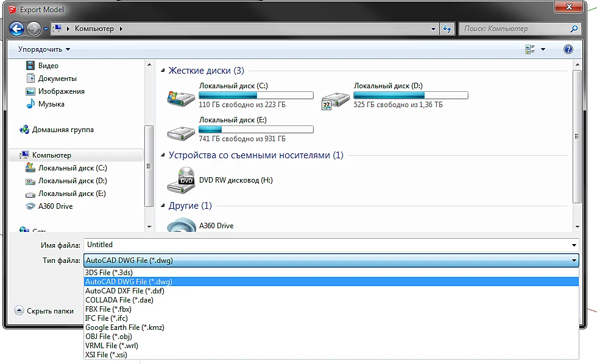597x364 pixels.
Task: Choose Google Earth File (*.kmz) format
Action: coord(331,327)
